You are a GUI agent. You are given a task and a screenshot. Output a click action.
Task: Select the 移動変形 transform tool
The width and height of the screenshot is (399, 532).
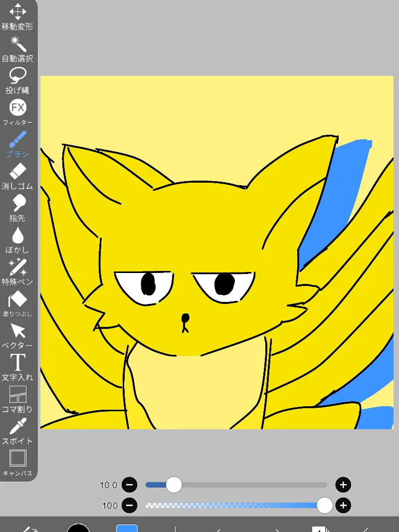17,17
